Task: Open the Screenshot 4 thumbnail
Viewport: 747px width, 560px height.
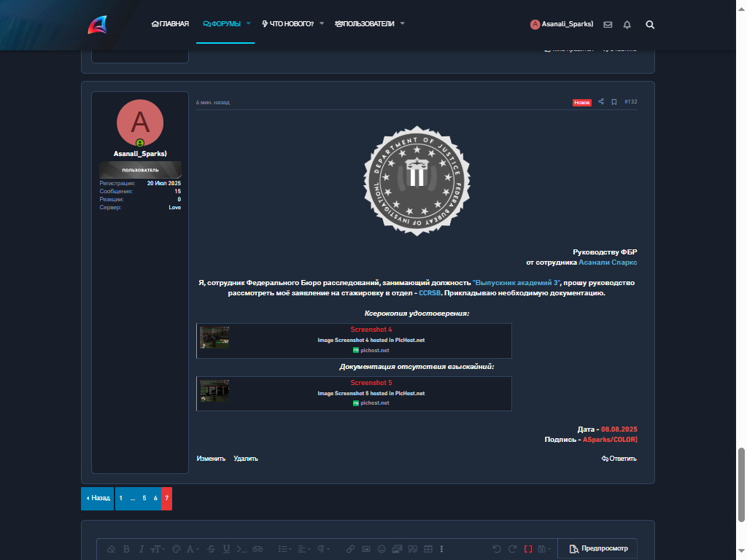Action: pos(214,337)
